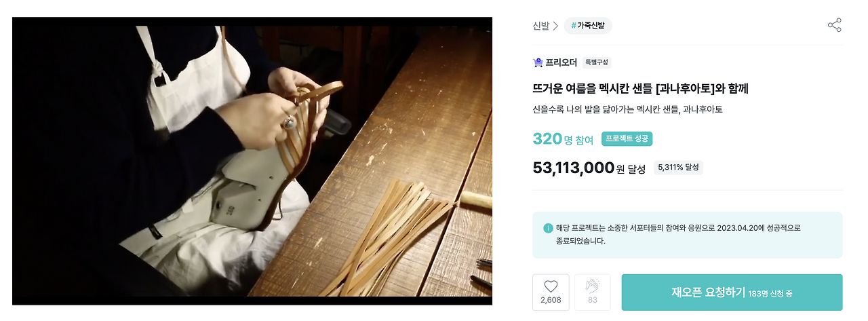Click the 프로젝트 성공 status badge
The image size is (868, 321).
tap(627, 139)
